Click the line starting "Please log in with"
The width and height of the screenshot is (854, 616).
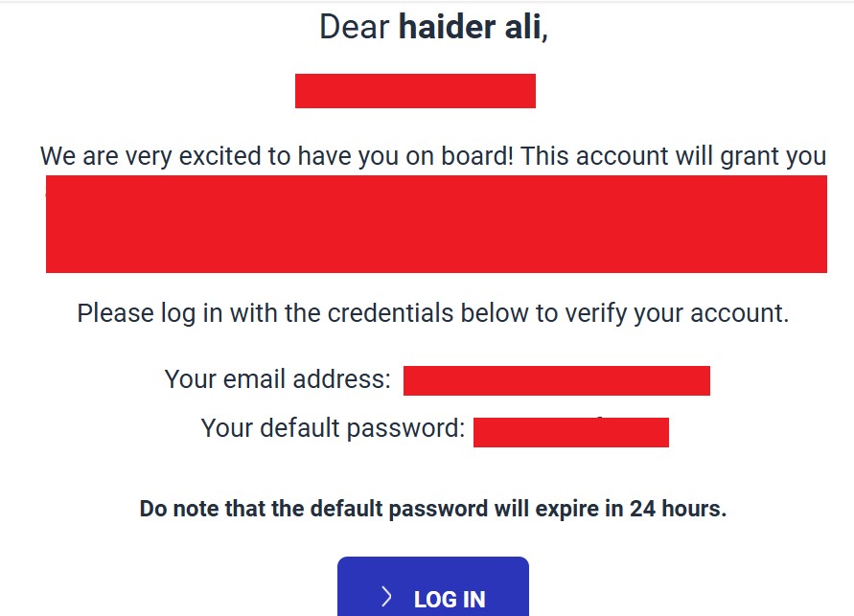coord(432,313)
